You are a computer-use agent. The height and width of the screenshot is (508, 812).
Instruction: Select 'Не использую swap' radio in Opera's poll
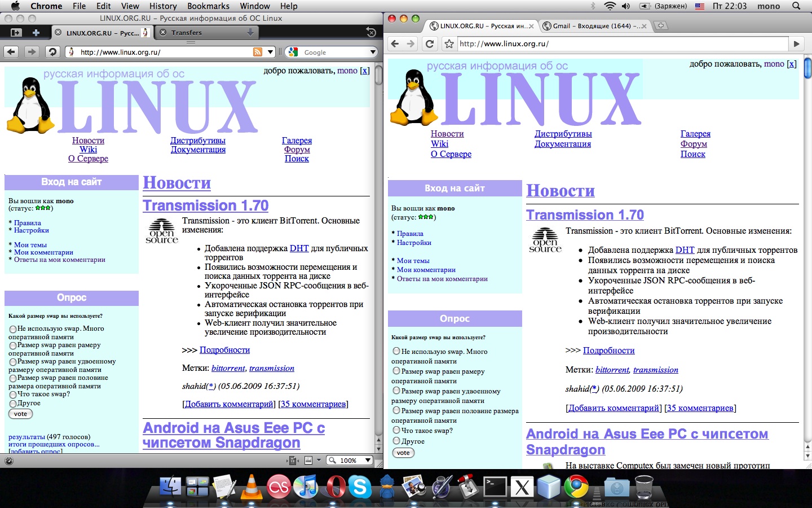(x=12, y=329)
